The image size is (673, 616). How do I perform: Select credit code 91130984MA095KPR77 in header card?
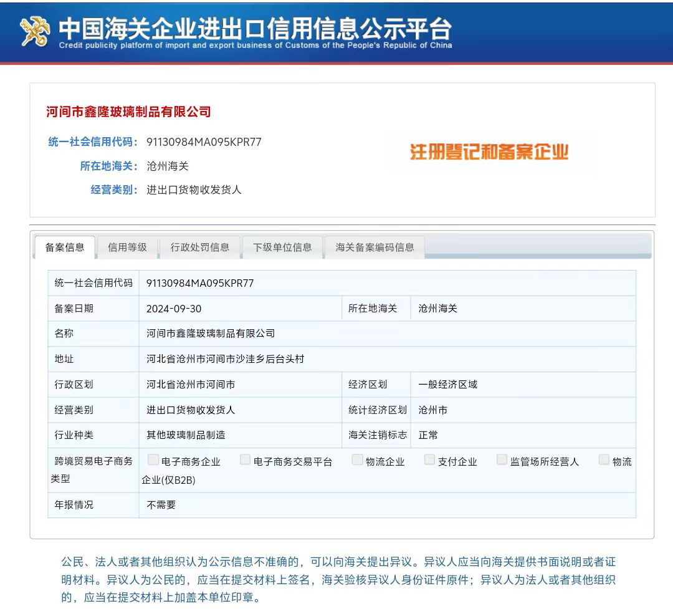pos(204,142)
